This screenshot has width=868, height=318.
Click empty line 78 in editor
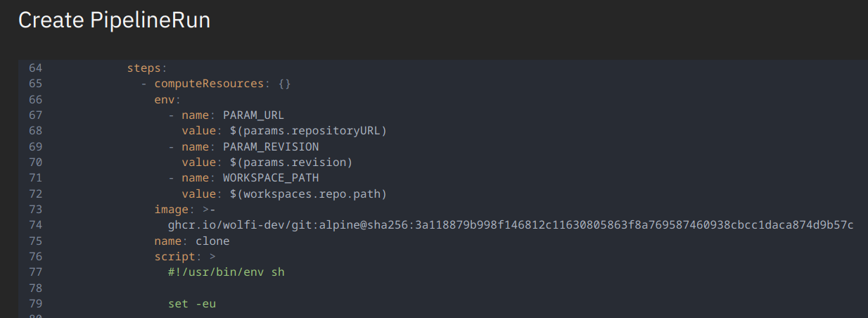coord(281,288)
